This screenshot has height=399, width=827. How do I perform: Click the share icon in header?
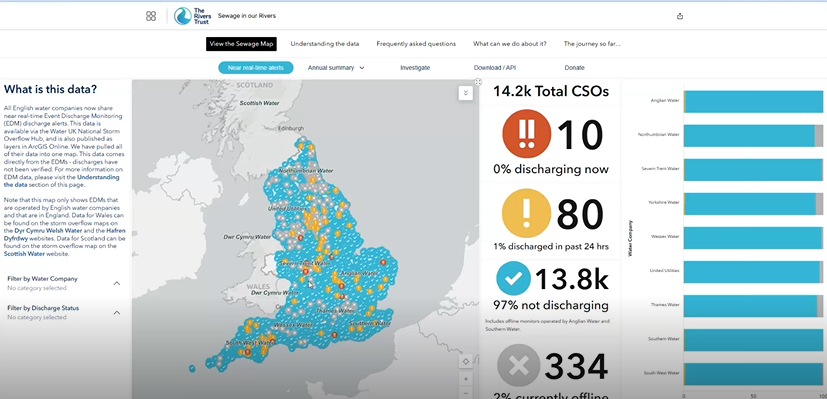pyautogui.click(x=680, y=16)
